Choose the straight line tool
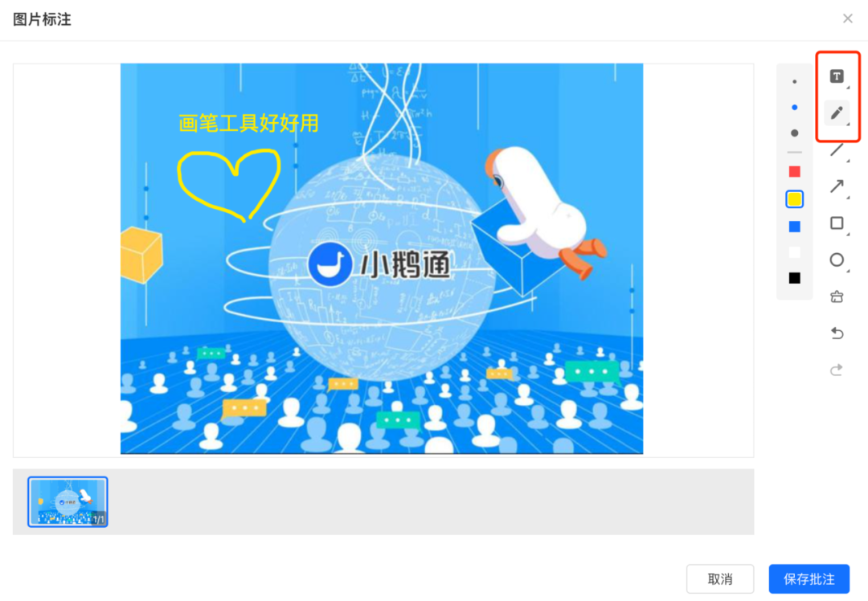The height and width of the screenshot is (601, 868). click(x=837, y=149)
